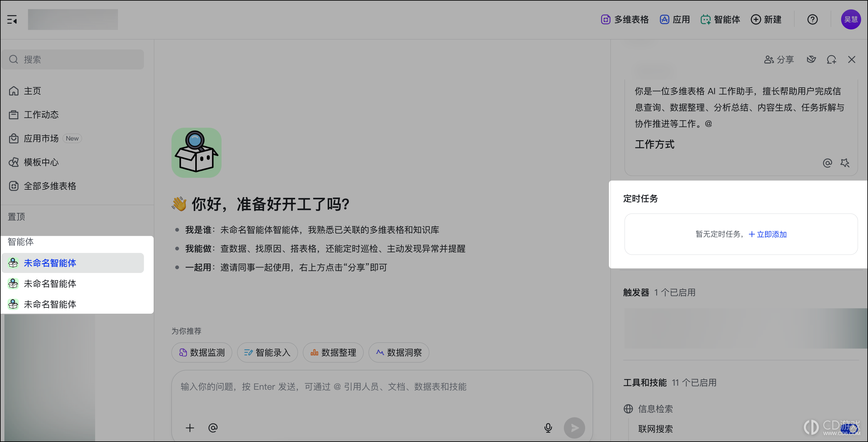The height and width of the screenshot is (442, 868).
Task: Select the highlighted 未命名智能体 entry
Action: tap(73, 263)
